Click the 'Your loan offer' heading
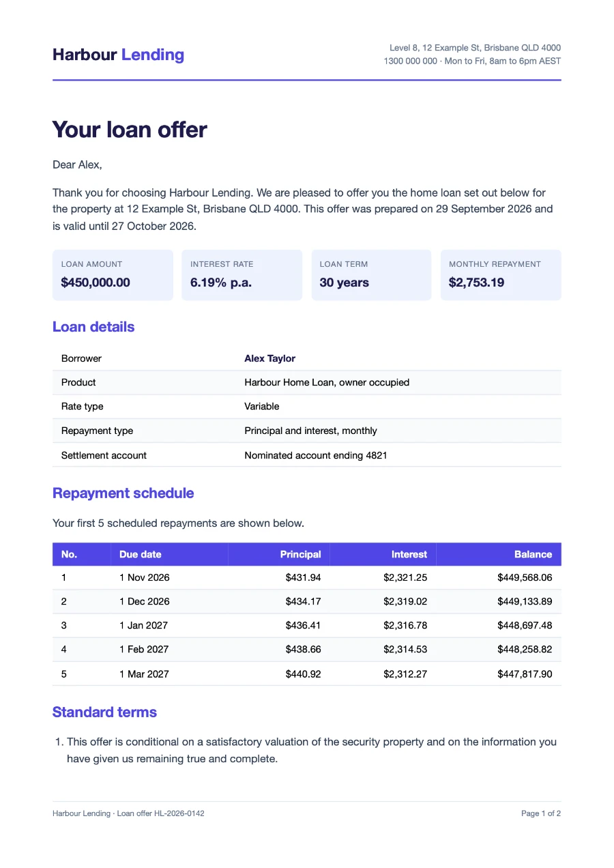 click(130, 129)
